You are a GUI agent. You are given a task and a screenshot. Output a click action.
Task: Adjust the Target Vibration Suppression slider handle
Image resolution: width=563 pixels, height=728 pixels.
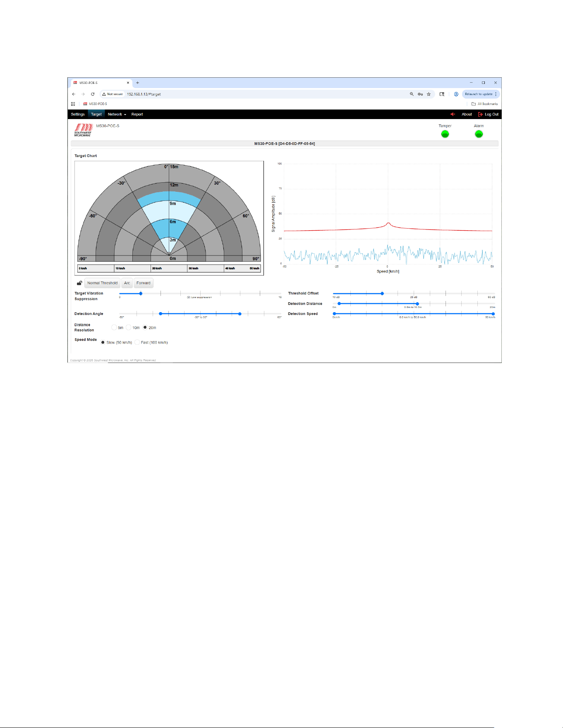(x=141, y=294)
